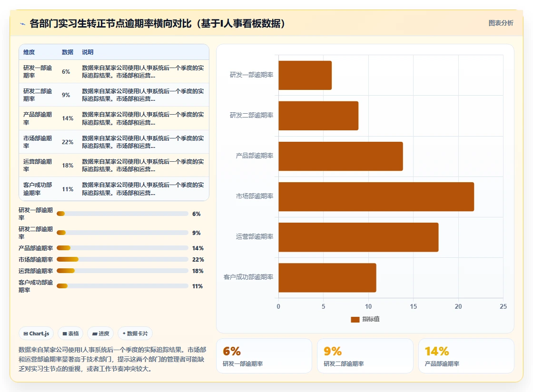
Task: Click the 14% cell in the table
Action: [67, 118]
